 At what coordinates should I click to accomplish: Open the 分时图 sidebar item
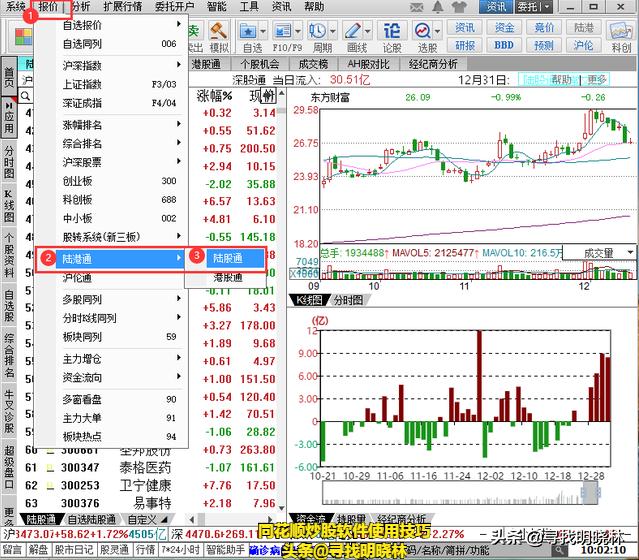tap(9, 162)
